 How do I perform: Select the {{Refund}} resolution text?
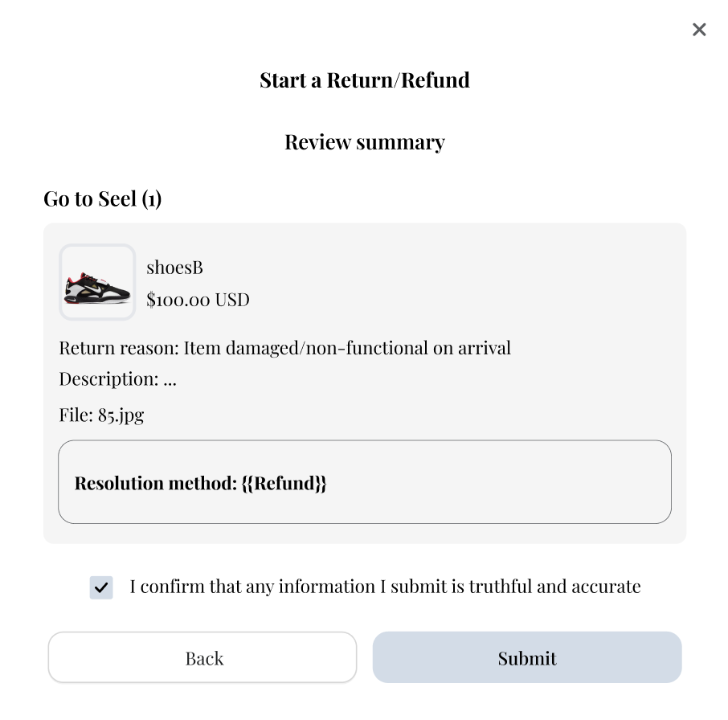coord(284,483)
